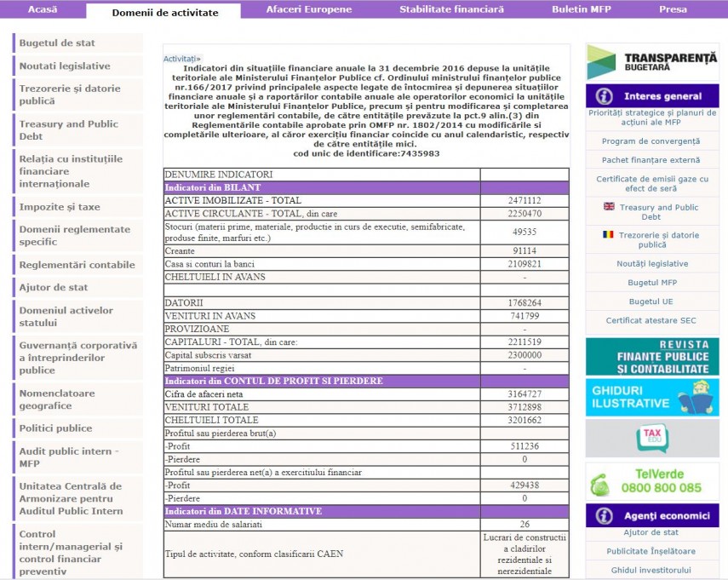Open Bugetul de stat in sidebar
The image size is (728, 580).
pyautogui.click(x=57, y=43)
